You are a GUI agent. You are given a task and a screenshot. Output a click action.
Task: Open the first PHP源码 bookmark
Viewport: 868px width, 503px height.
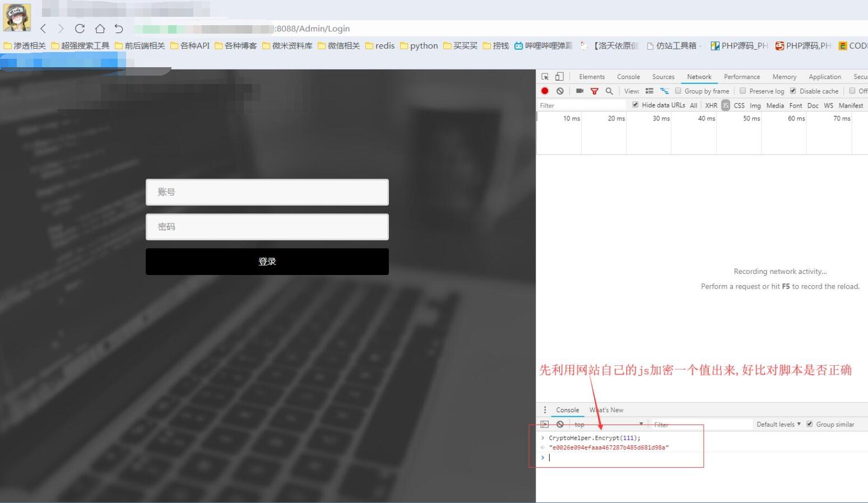pyautogui.click(x=739, y=46)
